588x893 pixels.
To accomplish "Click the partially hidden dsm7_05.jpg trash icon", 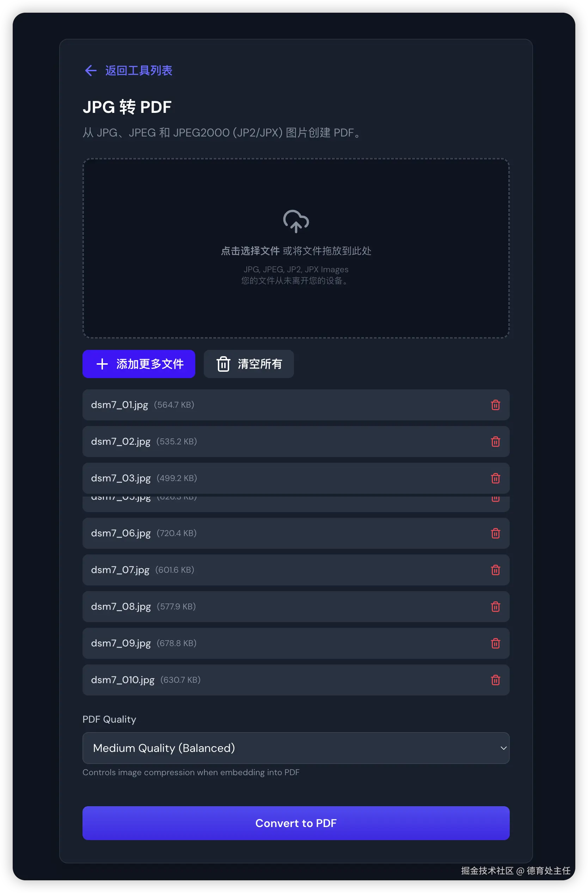I will (495, 499).
